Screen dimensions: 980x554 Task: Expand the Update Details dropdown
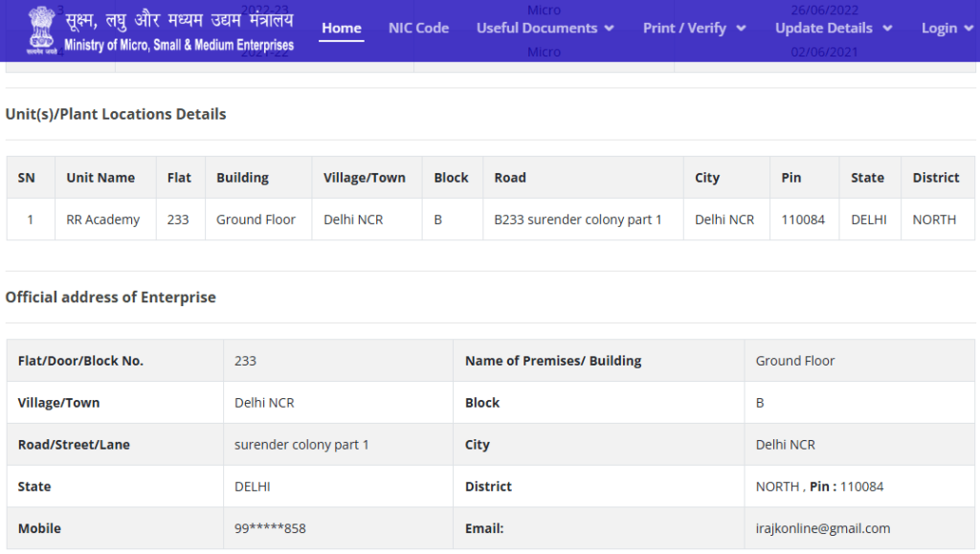(834, 28)
